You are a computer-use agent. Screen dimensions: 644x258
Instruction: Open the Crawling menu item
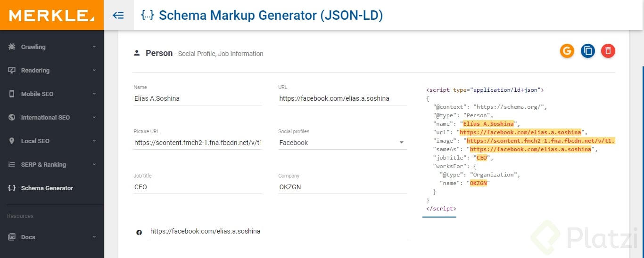click(x=52, y=47)
